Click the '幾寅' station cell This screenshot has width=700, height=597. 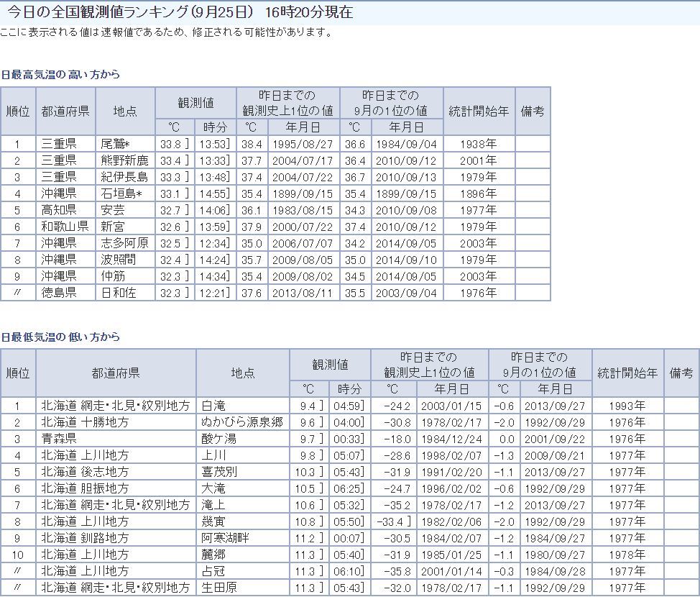pos(243,521)
